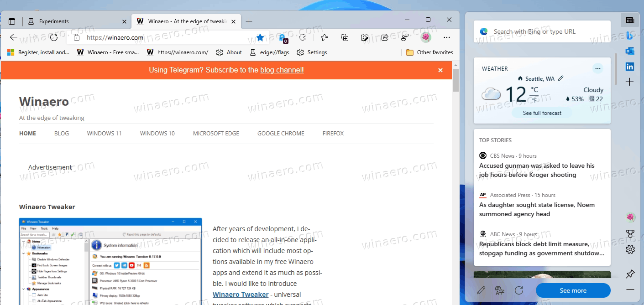Follow the blog channel link
This screenshot has width=644, height=305.
pyautogui.click(x=282, y=70)
